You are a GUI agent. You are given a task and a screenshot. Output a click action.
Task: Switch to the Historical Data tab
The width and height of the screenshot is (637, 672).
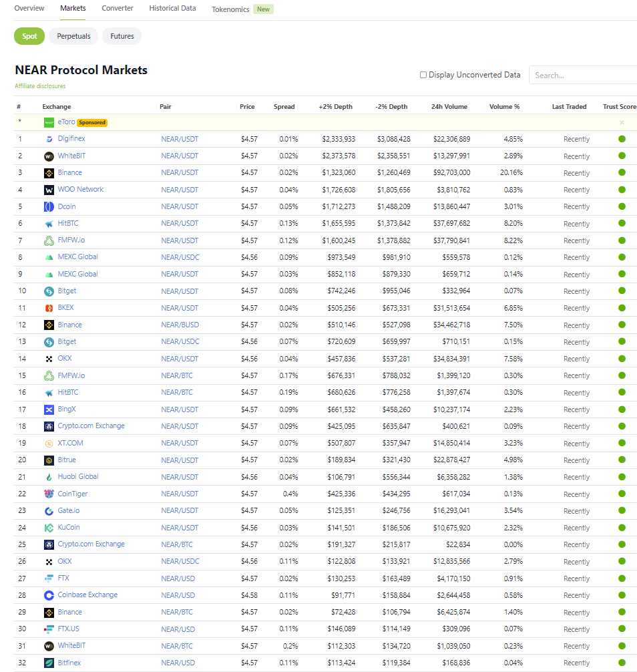tap(172, 9)
